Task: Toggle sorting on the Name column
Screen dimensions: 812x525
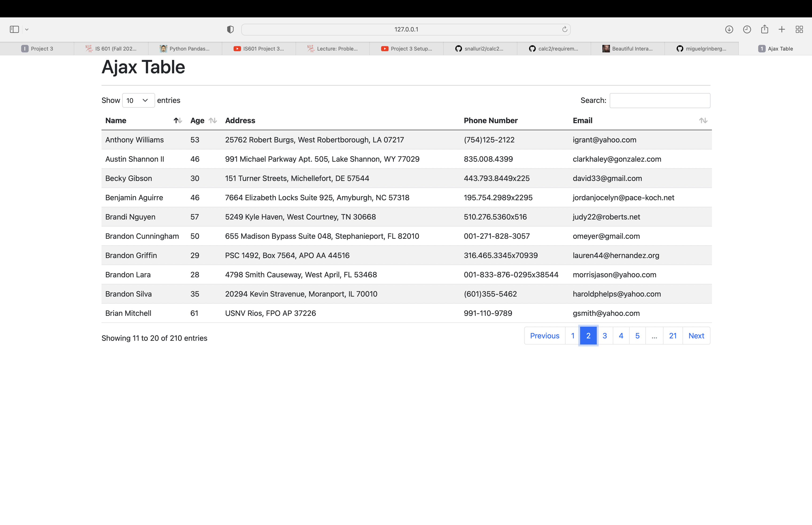Action: tap(178, 120)
